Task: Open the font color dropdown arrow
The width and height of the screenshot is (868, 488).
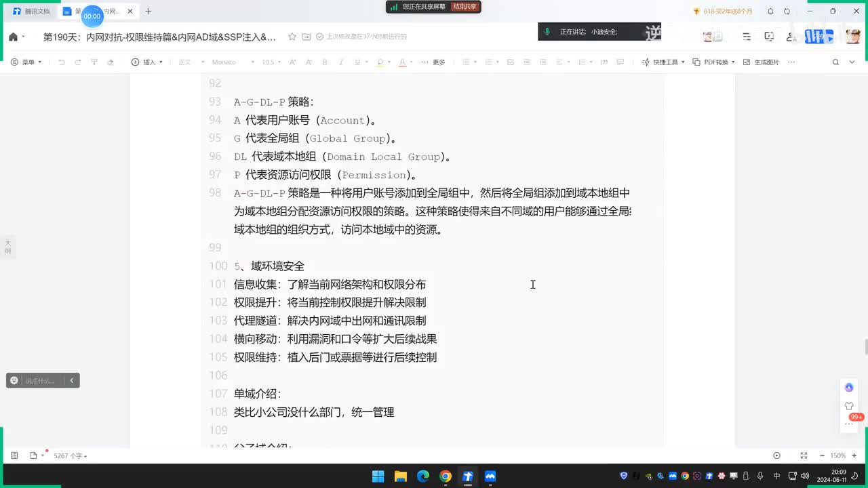Action: tap(411, 62)
